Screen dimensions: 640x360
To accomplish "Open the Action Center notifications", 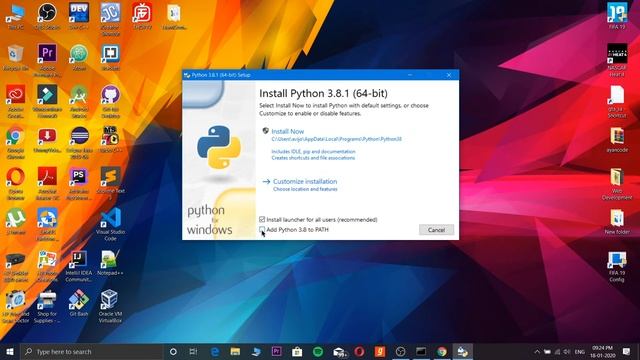I will pyautogui.click(x=627, y=351).
